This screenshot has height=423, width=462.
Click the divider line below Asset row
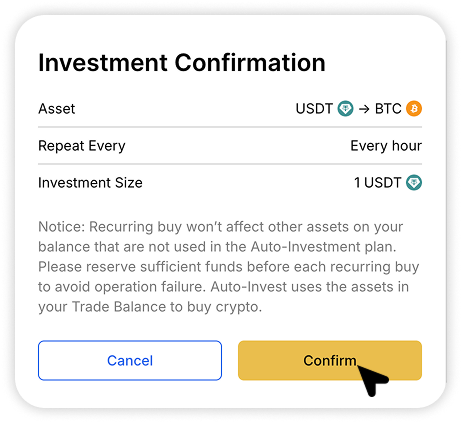pyautogui.click(x=230, y=127)
